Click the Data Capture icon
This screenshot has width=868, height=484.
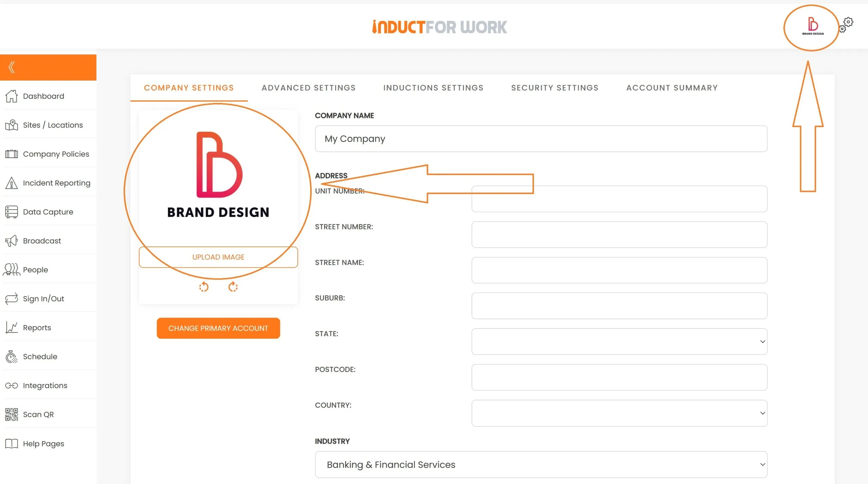12,212
